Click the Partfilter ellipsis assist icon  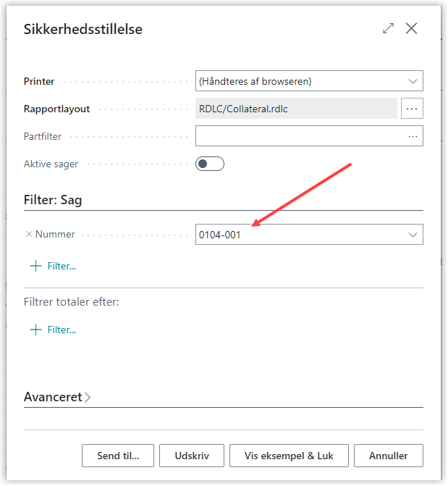(413, 135)
